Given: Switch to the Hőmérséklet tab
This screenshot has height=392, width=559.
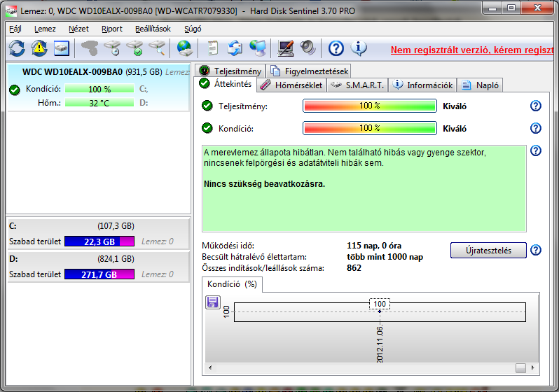Looking at the screenshot, I should 291,85.
